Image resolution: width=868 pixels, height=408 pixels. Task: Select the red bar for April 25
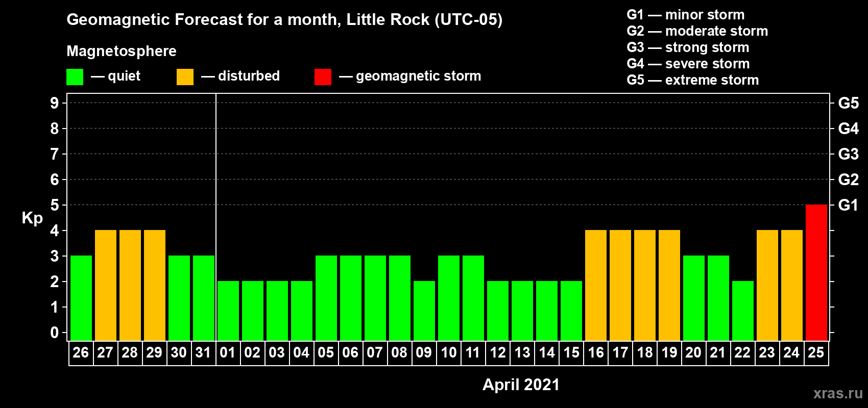[816, 273]
